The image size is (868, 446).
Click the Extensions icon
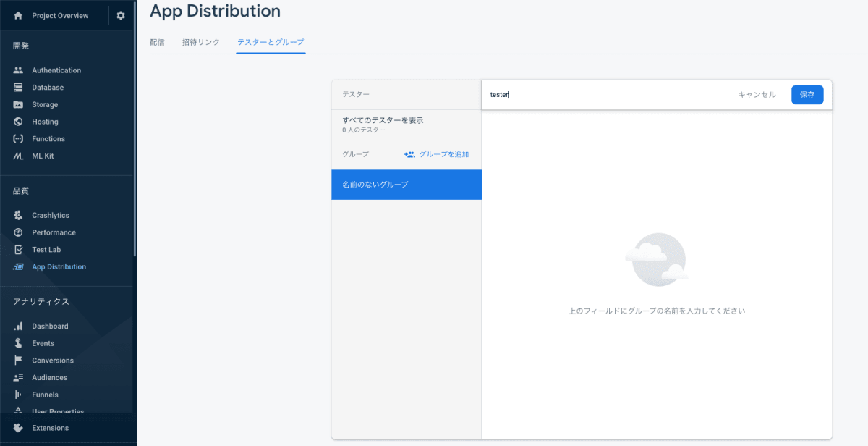coord(19,428)
